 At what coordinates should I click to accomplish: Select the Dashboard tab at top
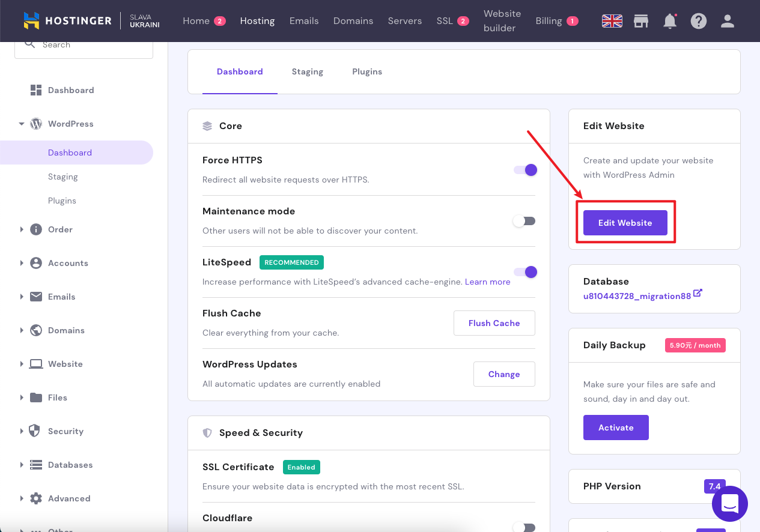coord(240,71)
